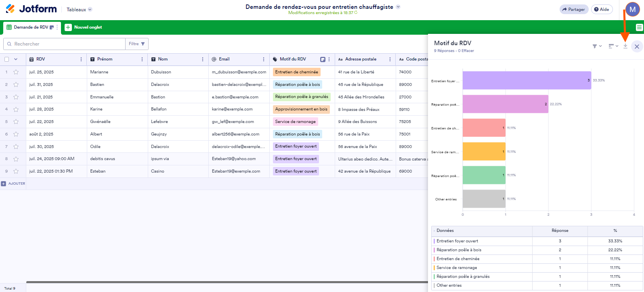Open the hamburger menu on the green bar
This screenshot has width=644, height=292.
639,27
